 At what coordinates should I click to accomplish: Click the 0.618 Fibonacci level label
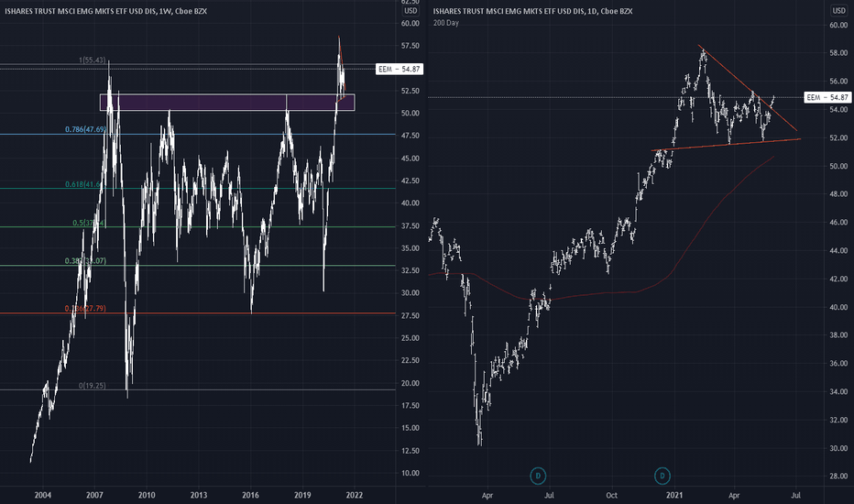(x=82, y=184)
